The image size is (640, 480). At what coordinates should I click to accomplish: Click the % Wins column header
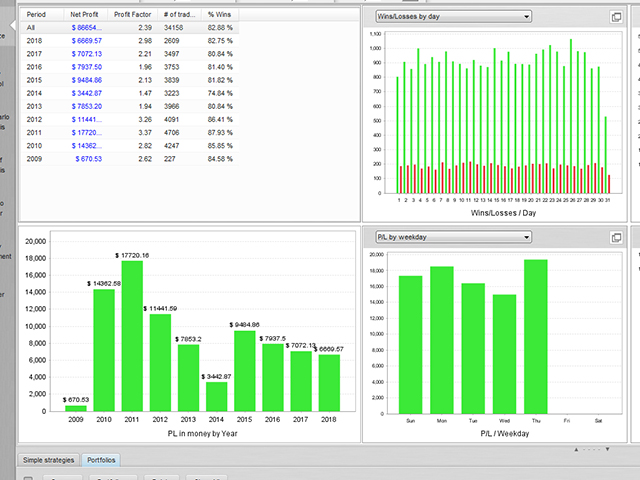click(220, 14)
